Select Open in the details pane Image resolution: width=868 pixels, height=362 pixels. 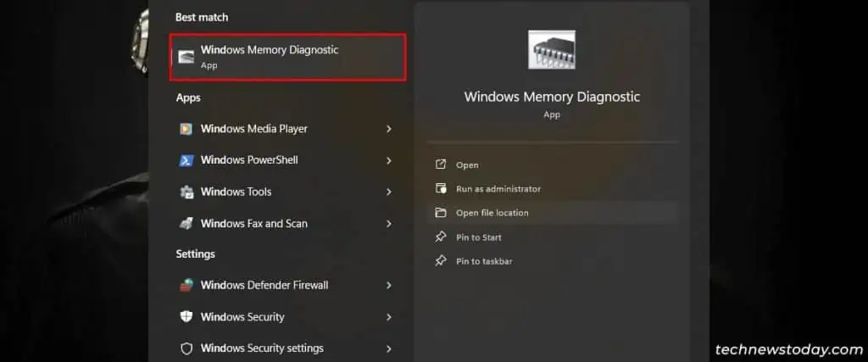551,165
